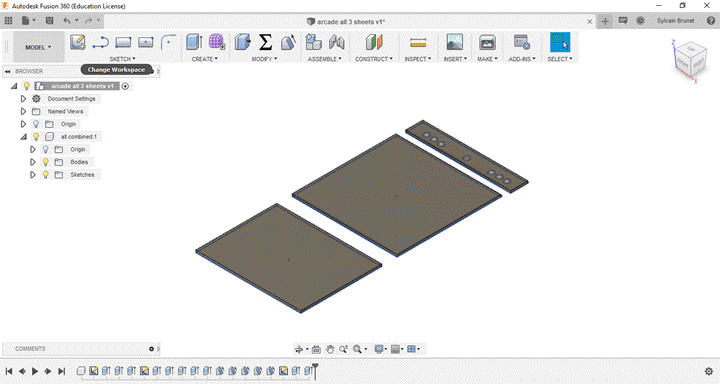Image resolution: width=720 pixels, height=384 pixels.
Task: Select the Press Pull tool
Action: coord(242,42)
